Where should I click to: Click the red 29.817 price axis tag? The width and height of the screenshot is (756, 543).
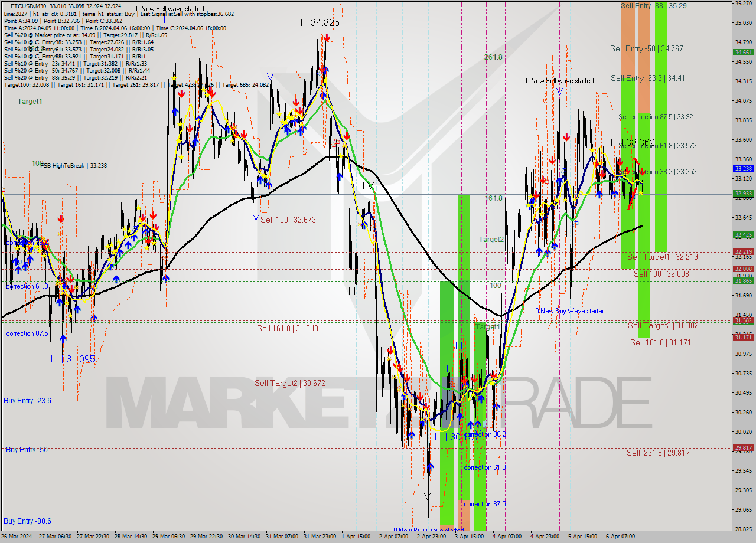(x=743, y=448)
